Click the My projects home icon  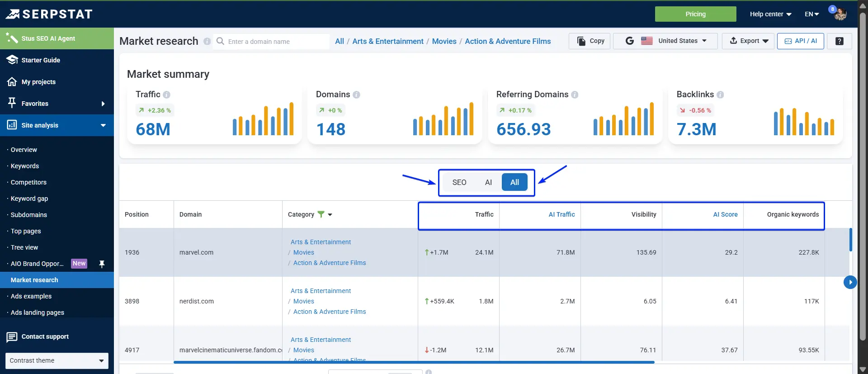(x=12, y=82)
